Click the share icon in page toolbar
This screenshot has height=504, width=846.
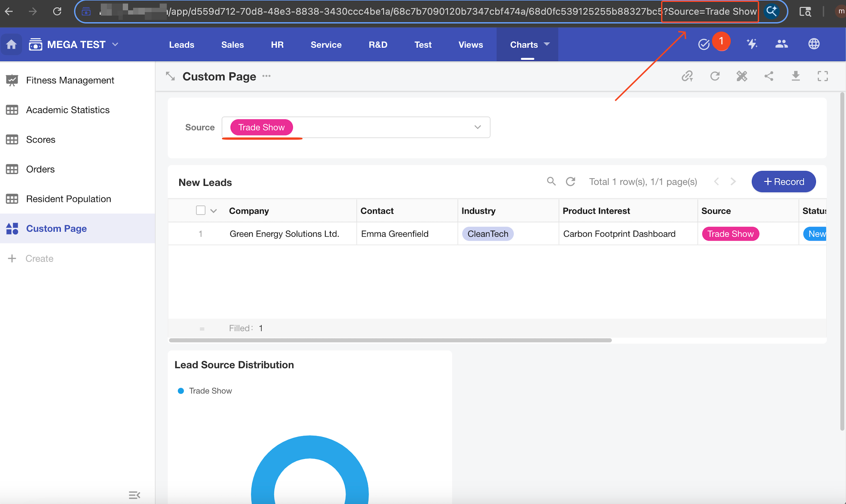coord(769,76)
